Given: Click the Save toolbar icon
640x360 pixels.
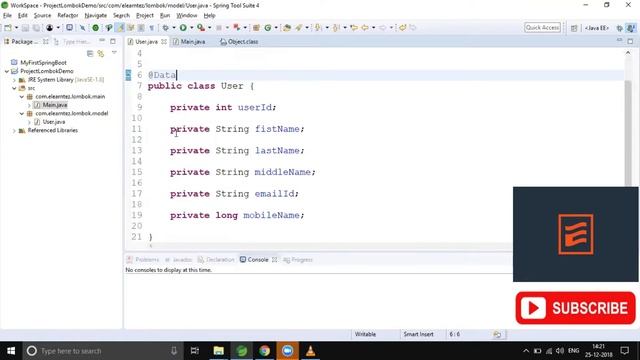Looking at the screenshot, I should pos(25,28).
